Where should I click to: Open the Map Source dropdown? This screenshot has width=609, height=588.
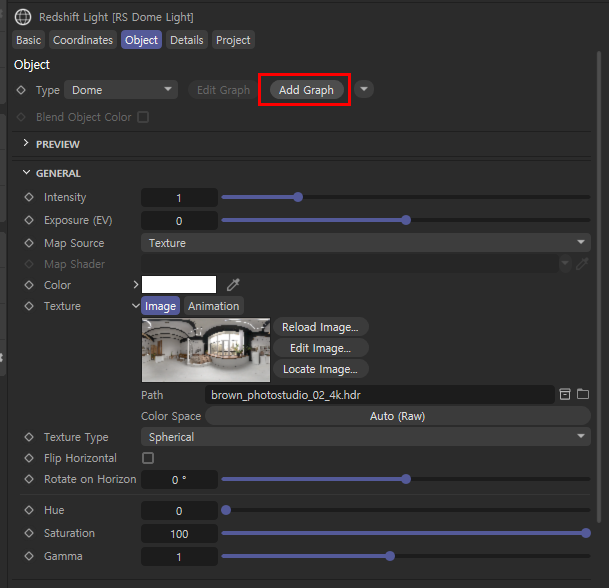[x=366, y=243]
